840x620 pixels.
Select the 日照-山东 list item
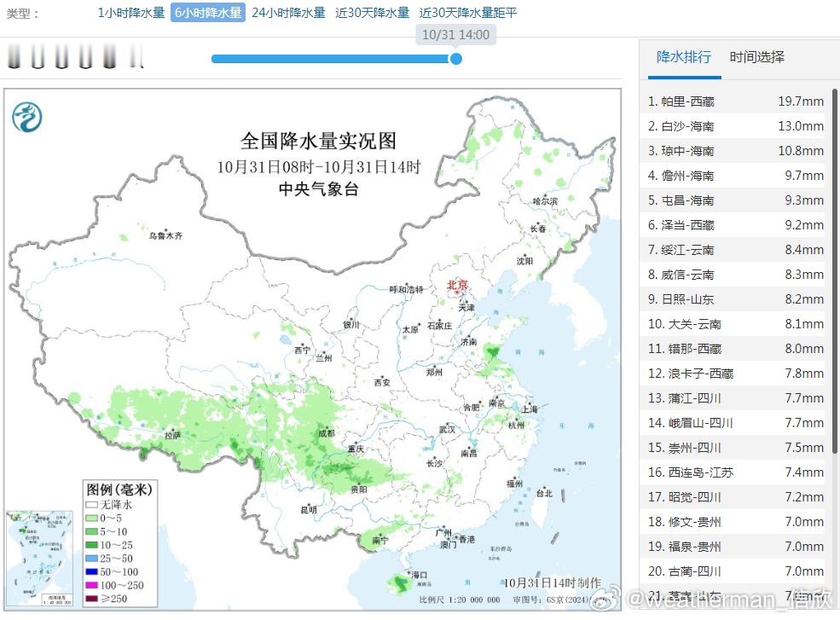[x=732, y=298]
